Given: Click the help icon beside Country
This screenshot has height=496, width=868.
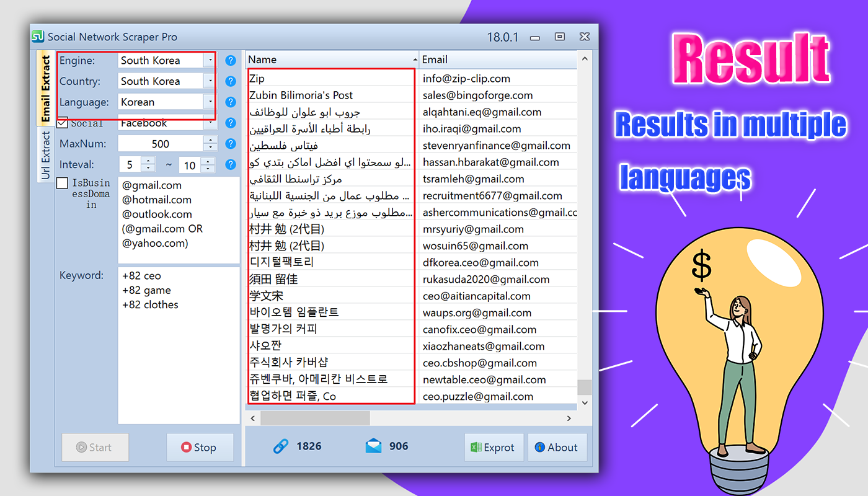Looking at the screenshot, I should coord(231,81).
